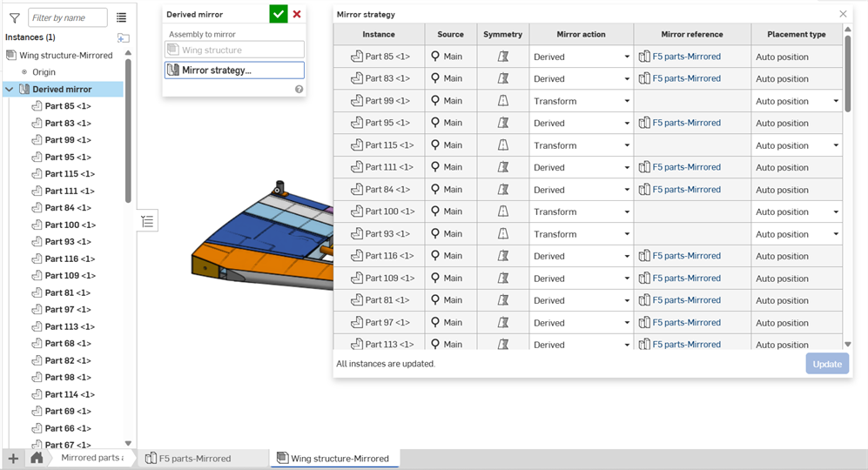The width and height of the screenshot is (868, 470).
Task: Open Placement type dropdown for Part 99
Action: coord(836,101)
